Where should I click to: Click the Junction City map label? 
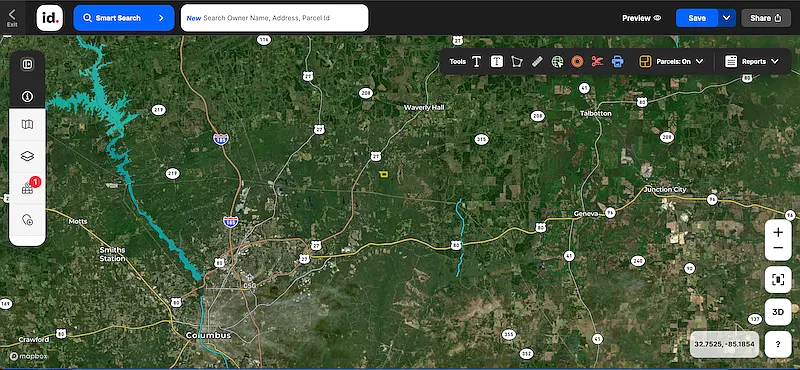coord(665,189)
